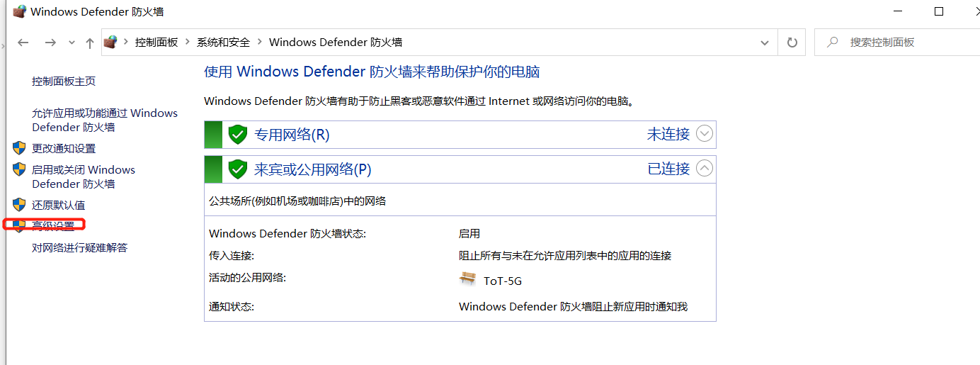Click the shield icon beside 更改通知设置

click(19, 148)
